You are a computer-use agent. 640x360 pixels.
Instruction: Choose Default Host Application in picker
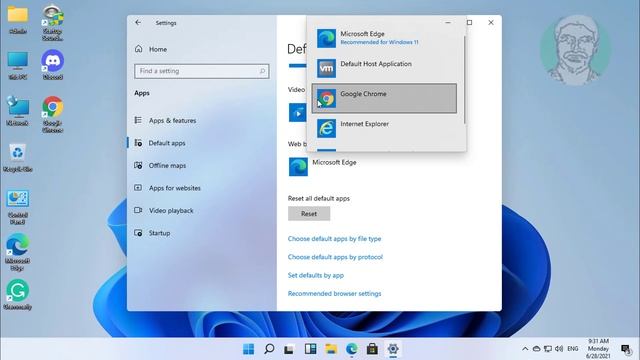[384, 68]
